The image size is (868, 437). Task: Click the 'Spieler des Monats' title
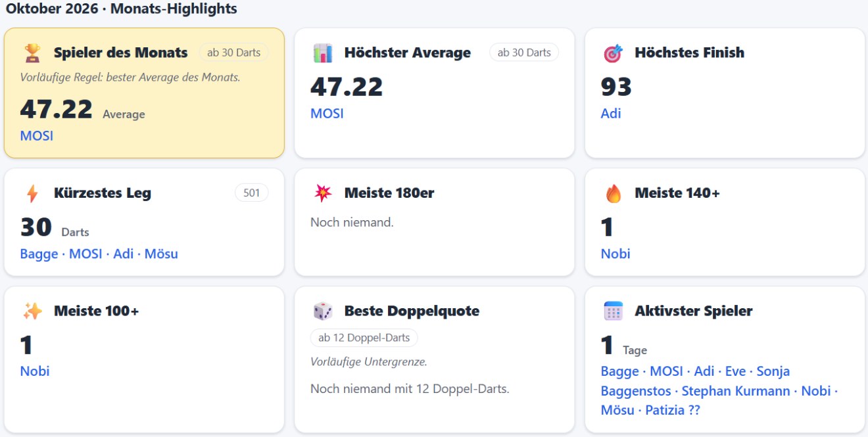121,53
